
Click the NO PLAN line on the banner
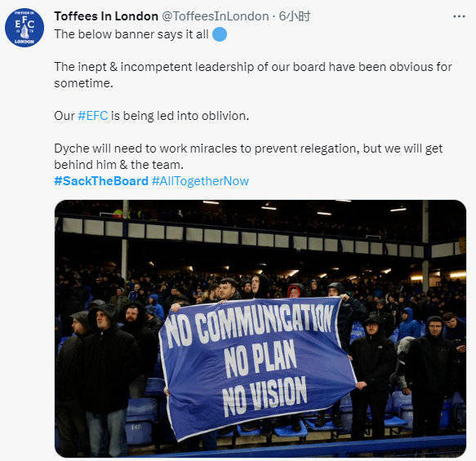coord(260,359)
